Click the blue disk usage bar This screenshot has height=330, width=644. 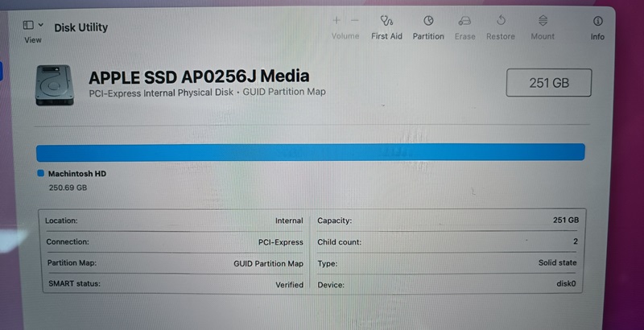tap(311, 152)
